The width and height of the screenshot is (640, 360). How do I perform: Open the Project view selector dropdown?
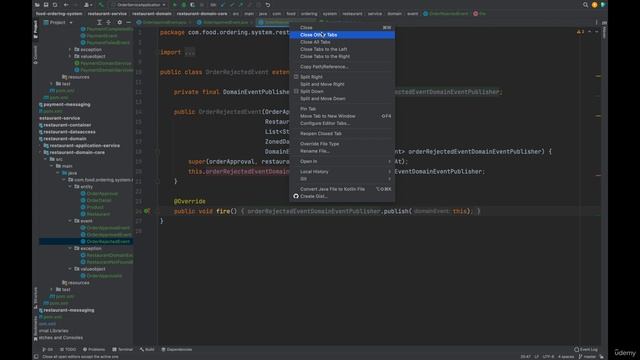click(x=58, y=22)
